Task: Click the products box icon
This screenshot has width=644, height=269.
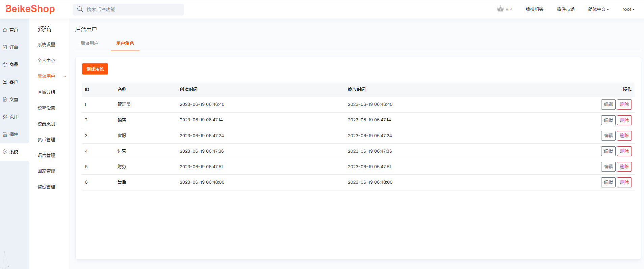Action: tap(5, 65)
